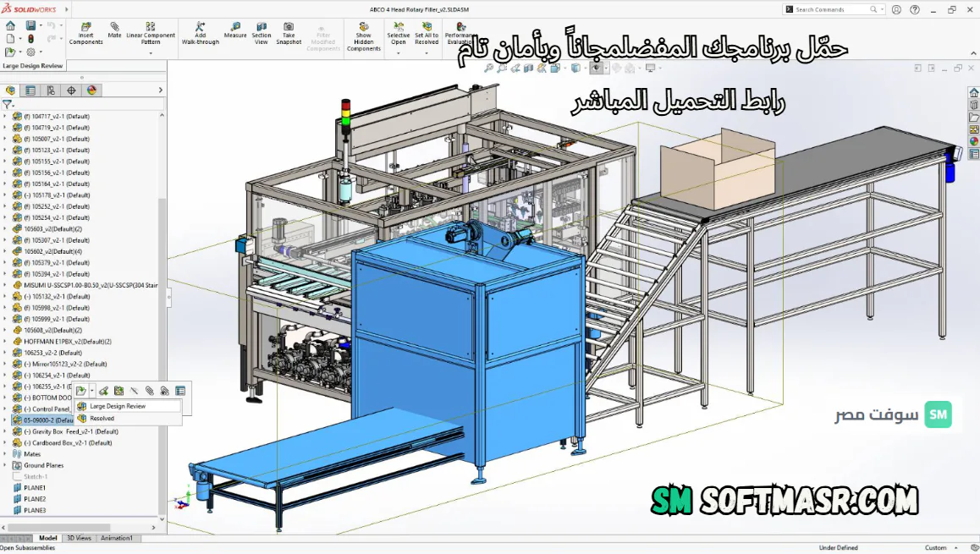Start Add Walk-through tool
Image resolution: width=980 pixels, height=554 pixels.
tap(200, 34)
